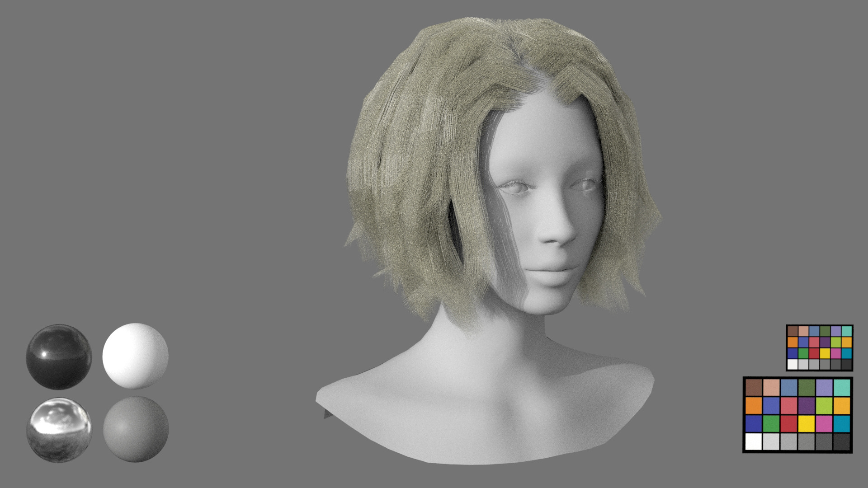Pick the dark royal blue swatch on the large chart

click(754, 423)
